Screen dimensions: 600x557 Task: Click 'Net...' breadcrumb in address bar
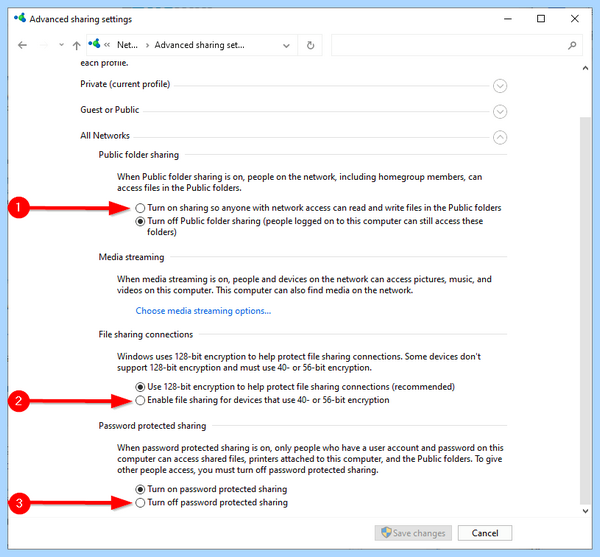point(127,45)
